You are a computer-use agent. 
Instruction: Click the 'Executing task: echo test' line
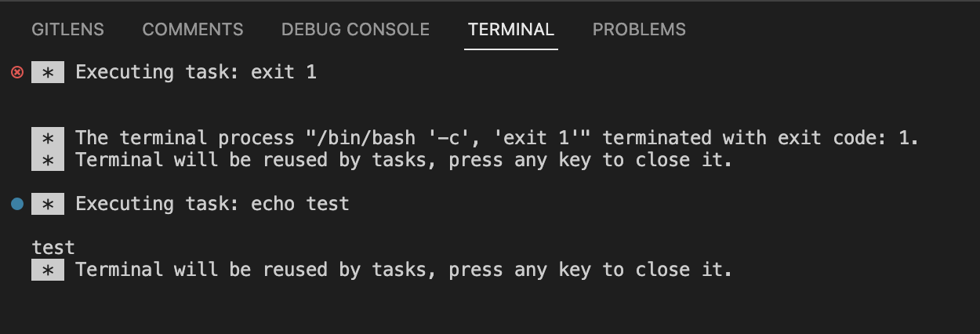tap(212, 205)
